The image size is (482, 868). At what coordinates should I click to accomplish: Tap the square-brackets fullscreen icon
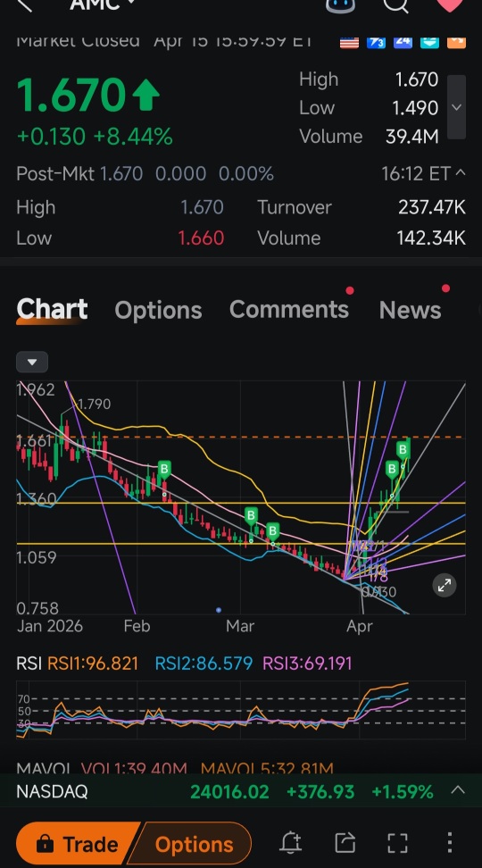point(397,843)
